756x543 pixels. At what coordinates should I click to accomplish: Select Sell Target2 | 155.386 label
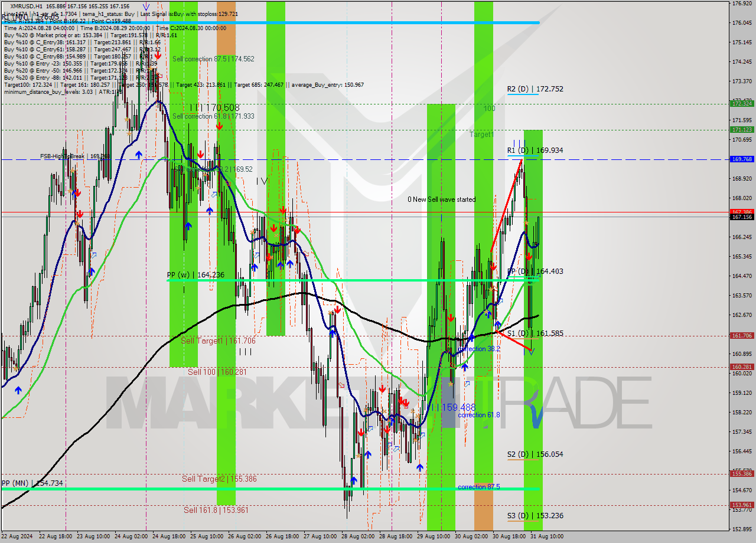219,479
